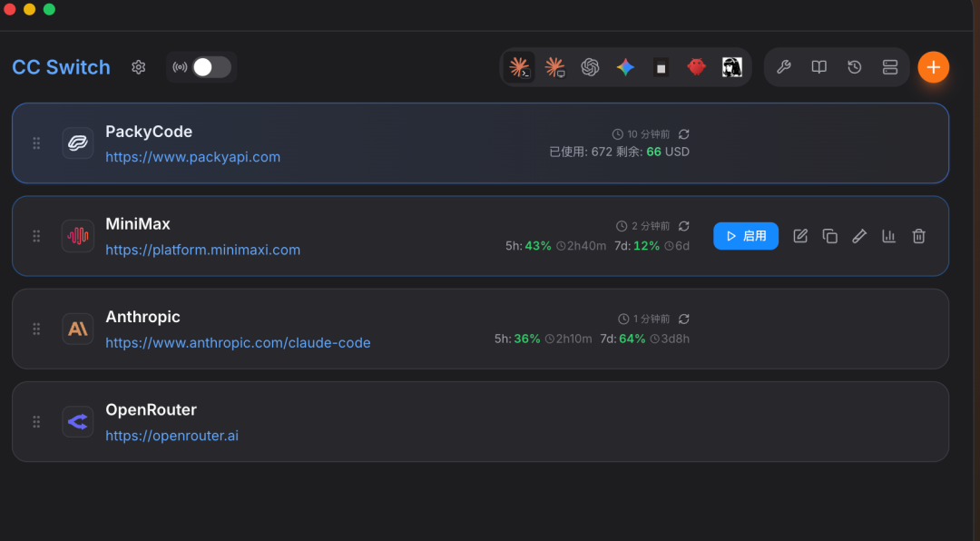
Task: Add a new provider with plus button
Action: coord(933,67)
